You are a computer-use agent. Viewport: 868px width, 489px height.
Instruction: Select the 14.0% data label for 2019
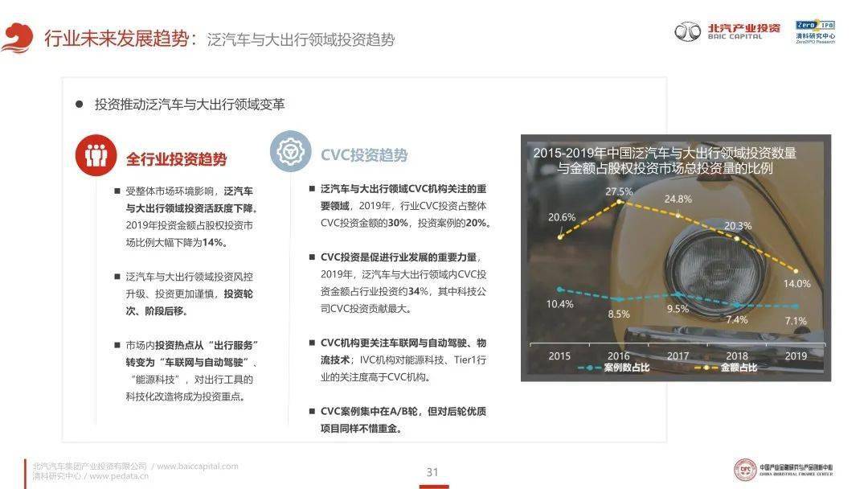[796, 283]
